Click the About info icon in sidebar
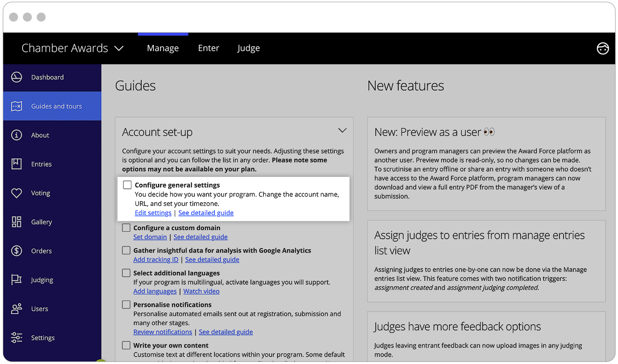 (17, 135)
